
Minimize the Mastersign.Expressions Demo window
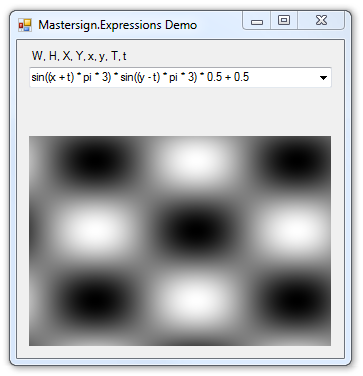[x=257, y=21]
